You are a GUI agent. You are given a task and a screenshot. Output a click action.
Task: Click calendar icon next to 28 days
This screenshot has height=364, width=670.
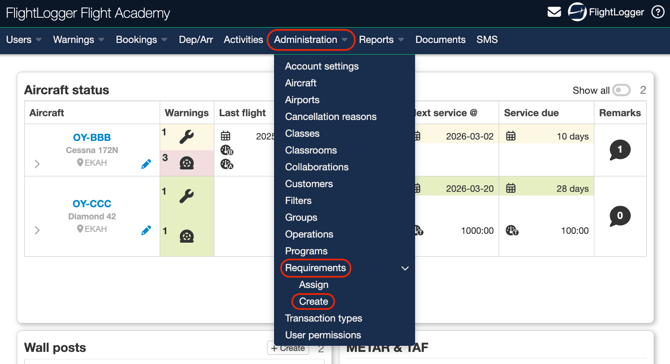[x=511, y=188]
